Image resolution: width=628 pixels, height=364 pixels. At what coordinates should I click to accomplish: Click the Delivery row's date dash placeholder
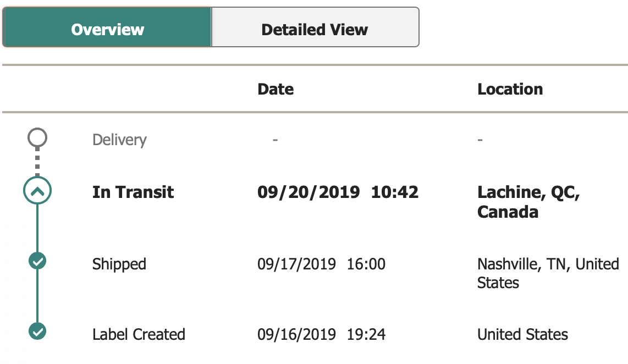click(275, 140)
